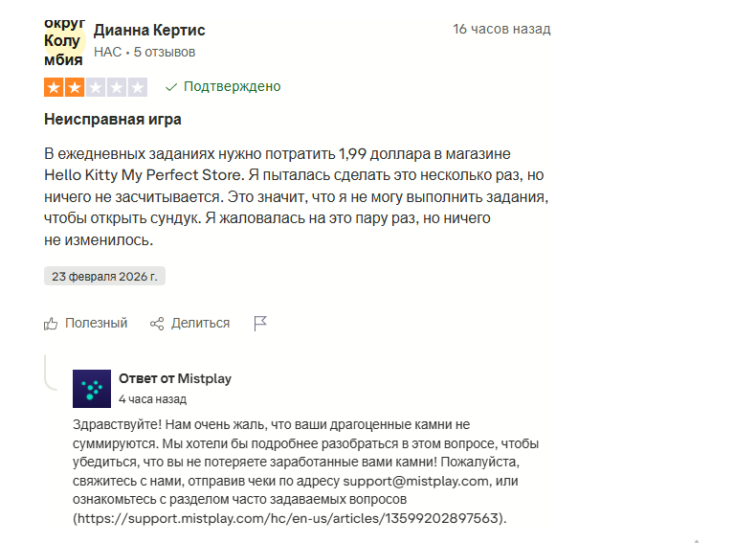756x543 pixels.
Task: Click the second orange rating star
Action: [x=74, y=87]
